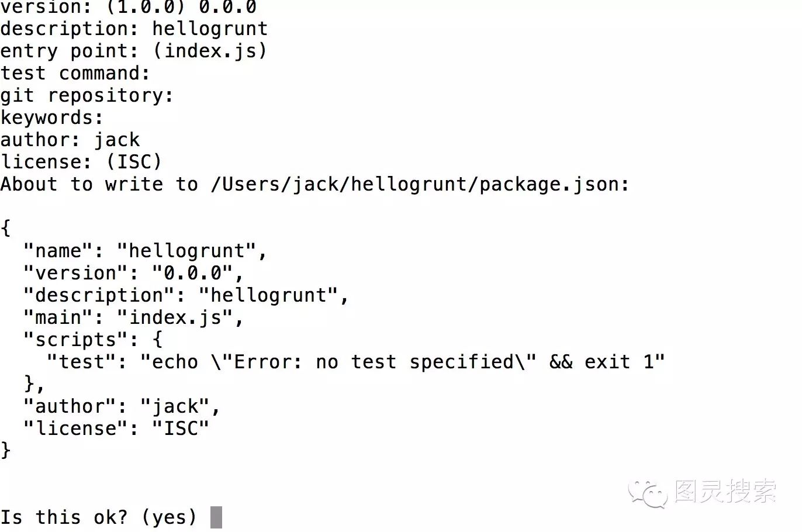Click the 'keywords:' prompt line
The image size is (802, 532).
(x=51, y=118)
